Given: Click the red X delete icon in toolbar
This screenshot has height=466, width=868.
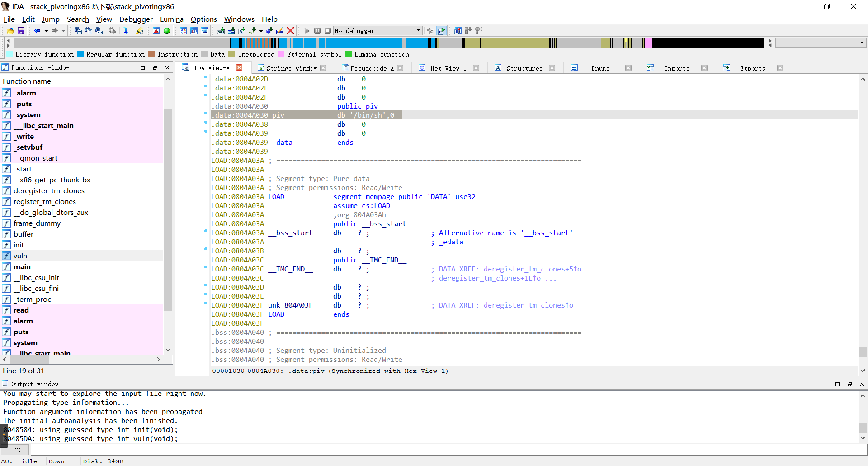Looking at the screenshot, I should 291,31.
